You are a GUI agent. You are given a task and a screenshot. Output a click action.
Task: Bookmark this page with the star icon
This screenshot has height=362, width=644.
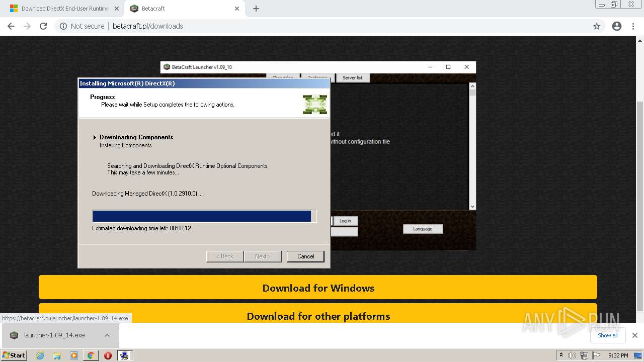click(x=597, y=26)
